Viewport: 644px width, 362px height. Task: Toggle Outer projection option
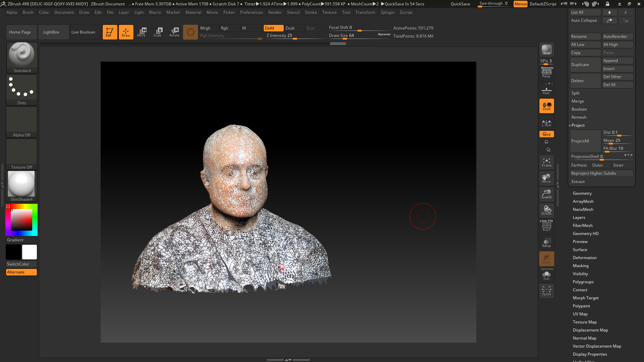pos(600,165)
